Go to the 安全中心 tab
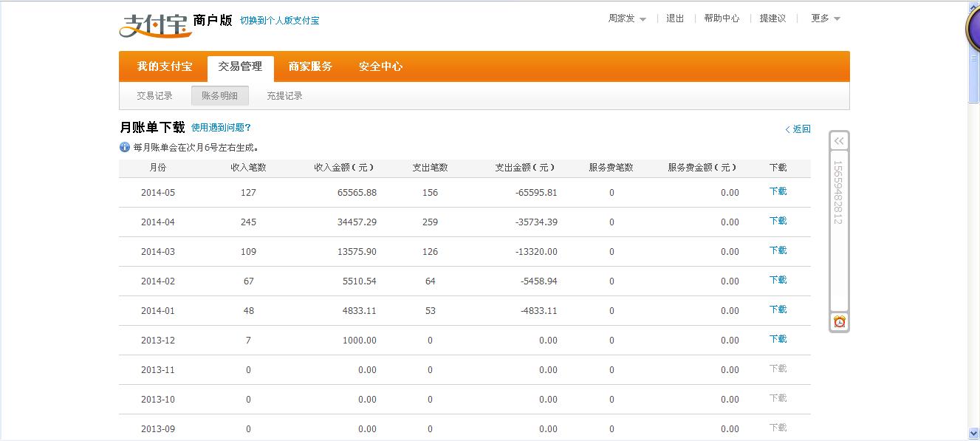The width and height of the screenshot is (980, 441). (380, 66)
